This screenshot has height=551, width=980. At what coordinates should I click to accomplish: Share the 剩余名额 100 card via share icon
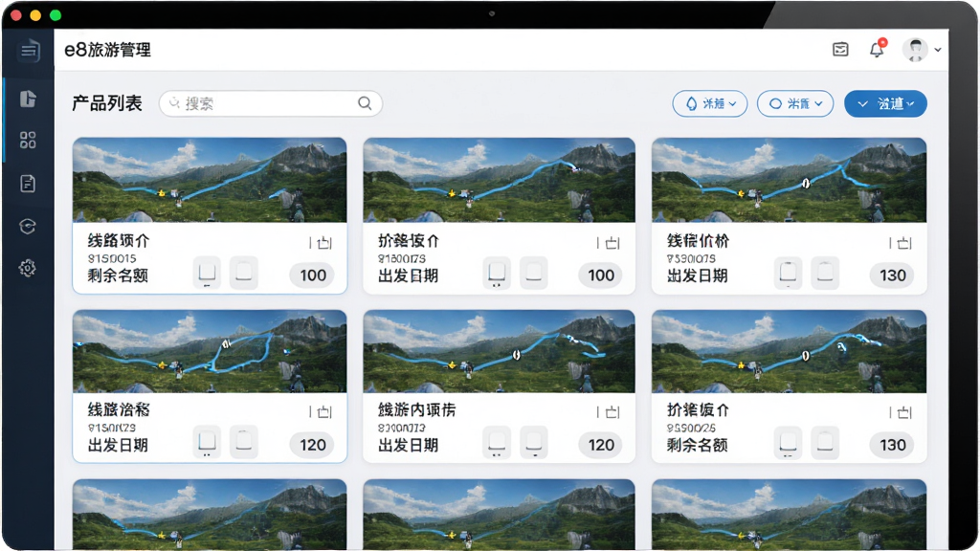(323, 243)
